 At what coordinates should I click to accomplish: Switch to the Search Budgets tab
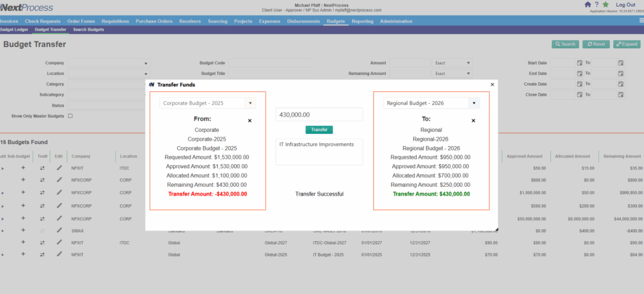coord(89,29)
